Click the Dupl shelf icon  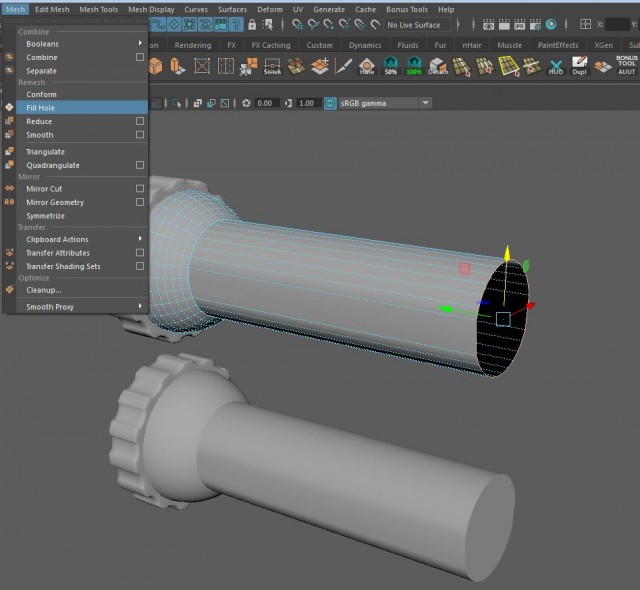579,66
